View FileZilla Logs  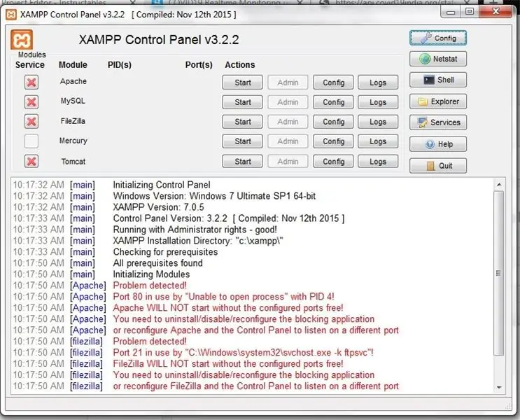pos(378,122)
